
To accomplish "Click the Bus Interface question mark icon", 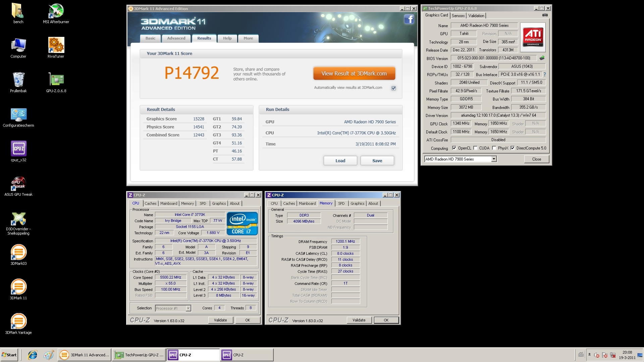I will [545, 74].
